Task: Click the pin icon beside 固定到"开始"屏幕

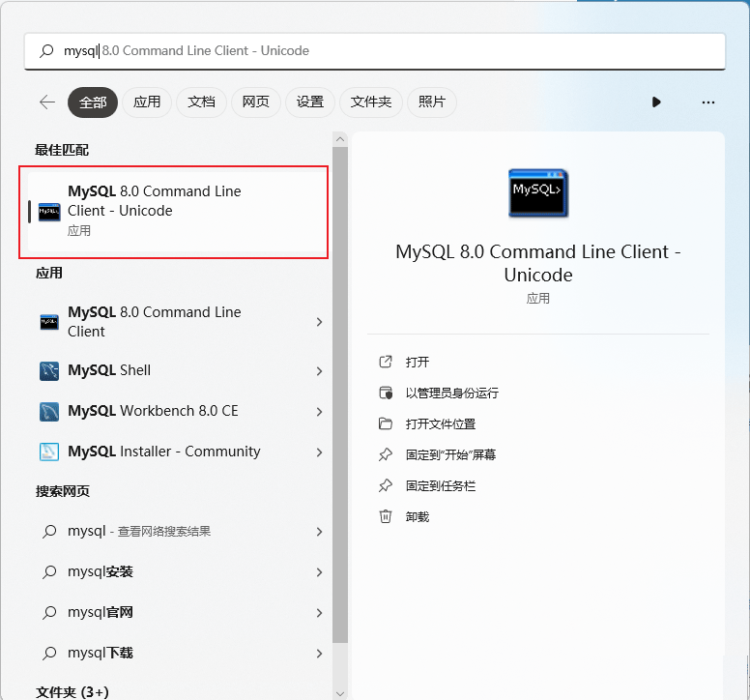Action: click(x=386, y=455)
